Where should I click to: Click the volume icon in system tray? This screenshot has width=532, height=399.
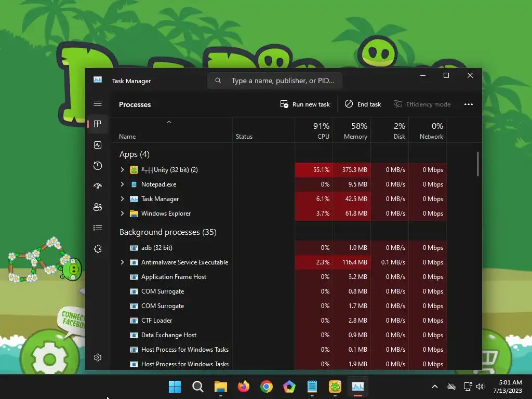[x=480, y=387]
